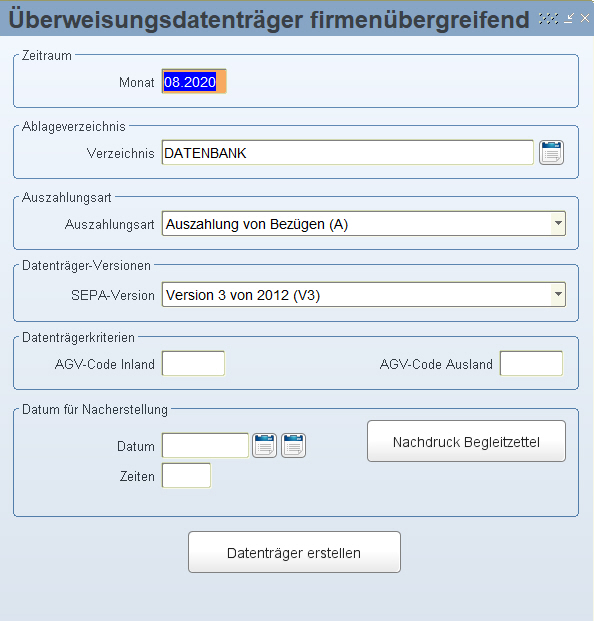Screen dimensions: 594x621
Task: Expand the SEPA-Version dropdown arrow
Action: tap(558, 294)
